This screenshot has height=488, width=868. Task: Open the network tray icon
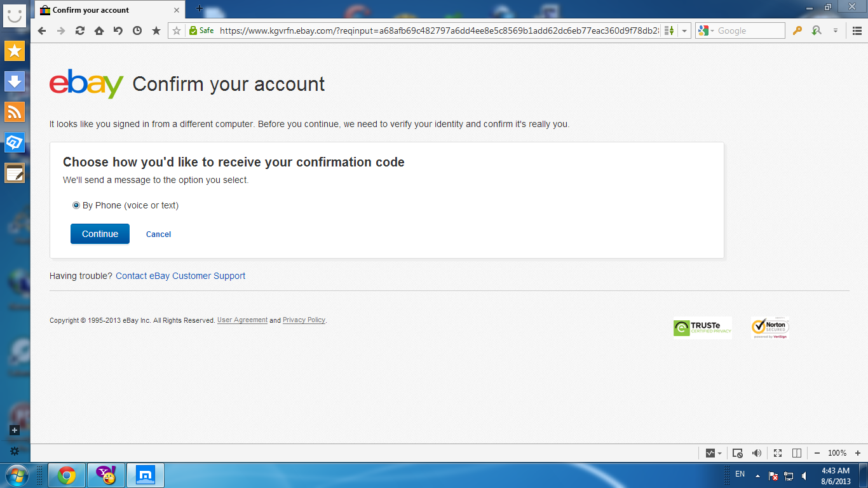coord(789,476)
